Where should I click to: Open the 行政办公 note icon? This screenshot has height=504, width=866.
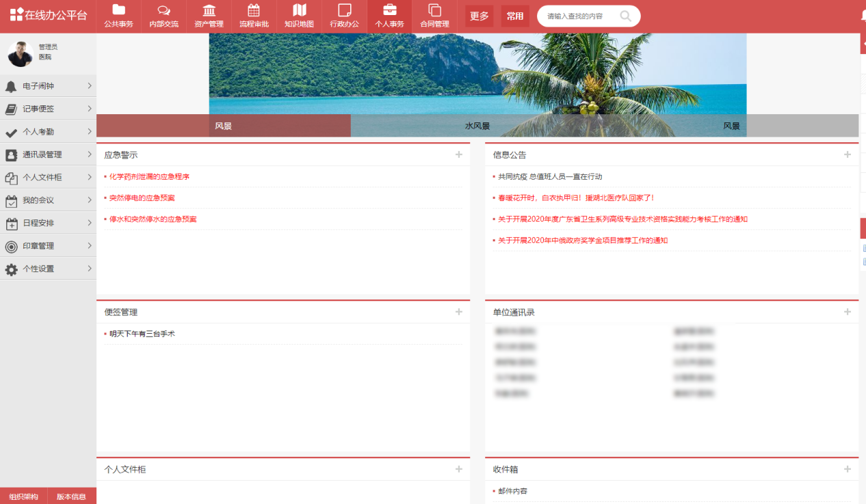pyautogui.click(x=344, y=10)
